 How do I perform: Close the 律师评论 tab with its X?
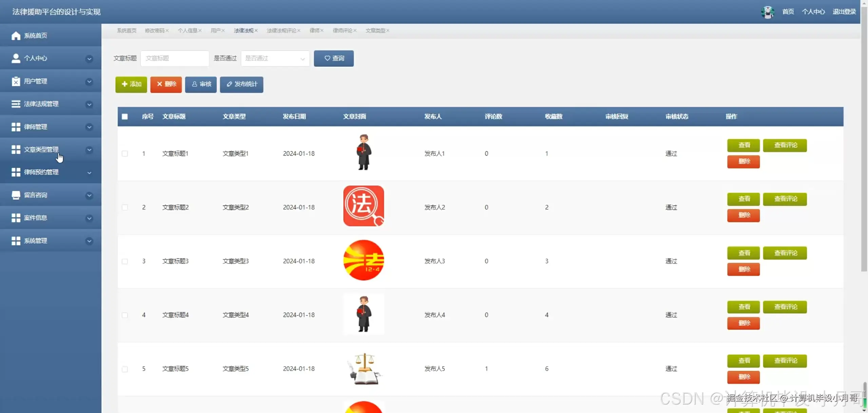(355, 31)
